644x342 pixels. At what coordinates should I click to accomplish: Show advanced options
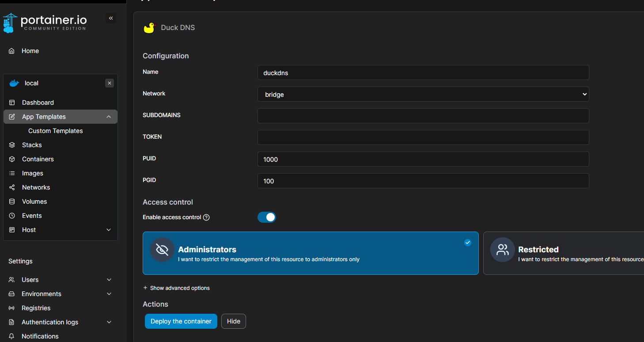tap(176, 288)
